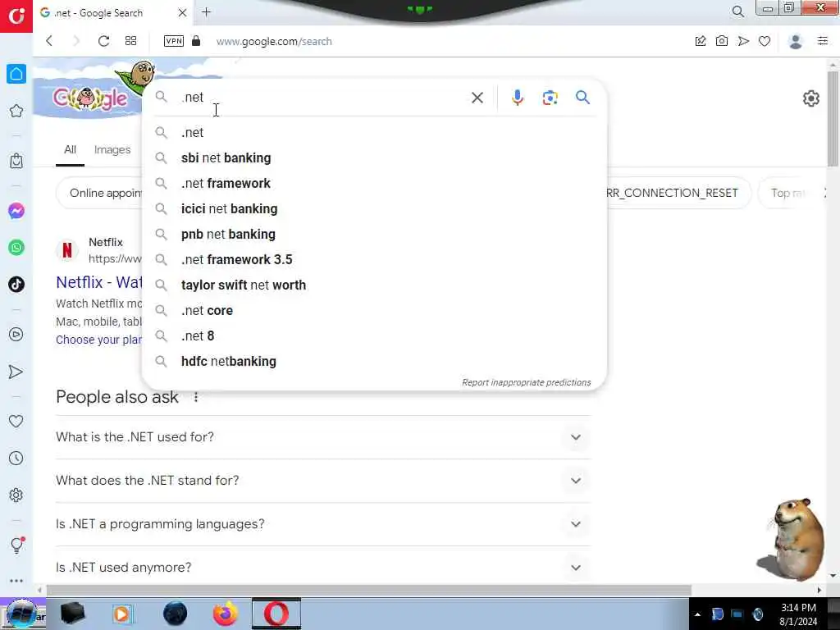Open Speed Dial grid icon
Image resolution: width=840 pixels, height=630 pixels.
130,41
